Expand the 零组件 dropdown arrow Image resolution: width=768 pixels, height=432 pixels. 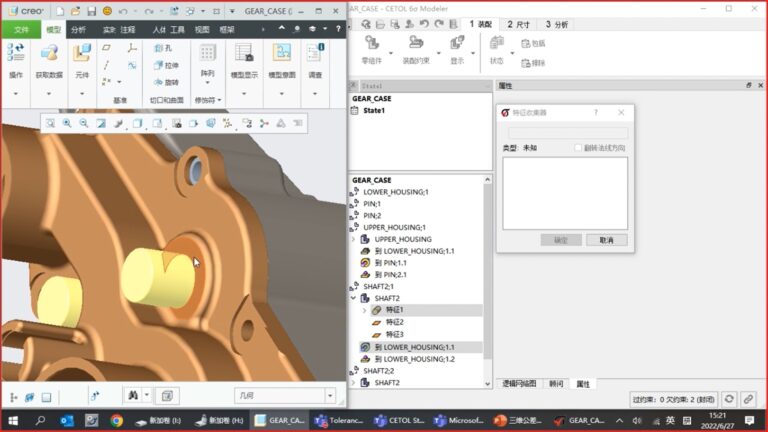(391, 53)
